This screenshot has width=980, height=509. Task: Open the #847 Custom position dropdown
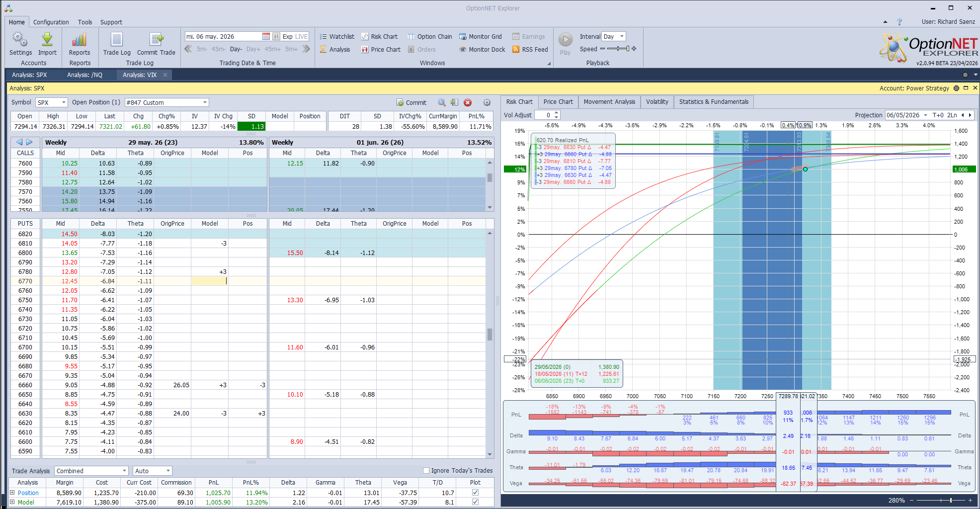pos(205,102)
